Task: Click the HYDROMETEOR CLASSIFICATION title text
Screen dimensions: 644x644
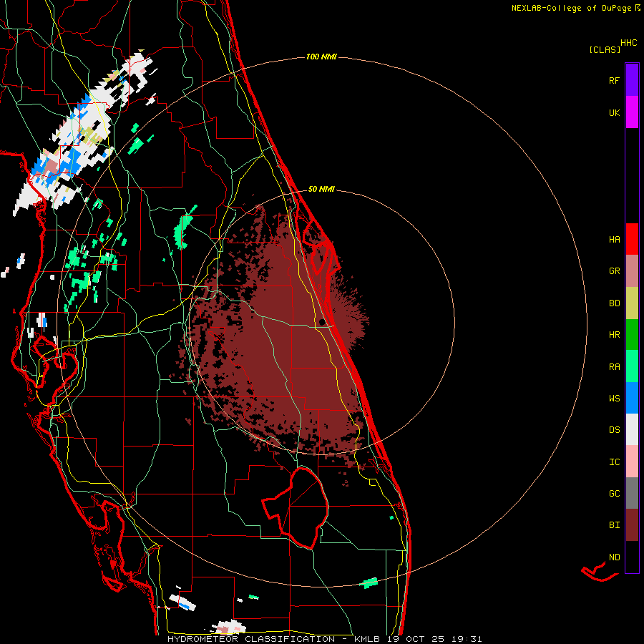Action: (251, 639)
